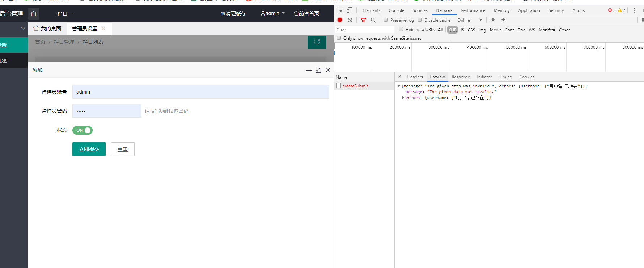Click the export HAR download icon
This screenshot has height=268, width=644.
(503, 20)
